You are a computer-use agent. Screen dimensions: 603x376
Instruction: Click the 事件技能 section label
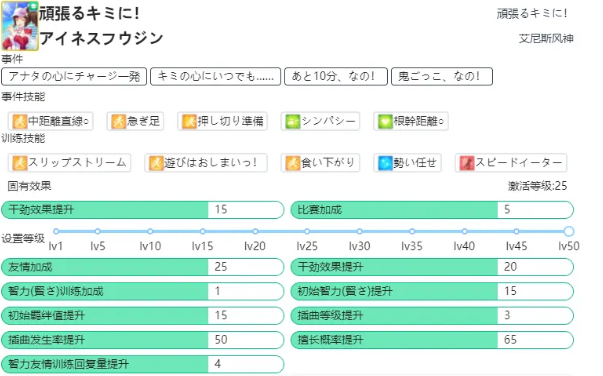coord(23,97)
